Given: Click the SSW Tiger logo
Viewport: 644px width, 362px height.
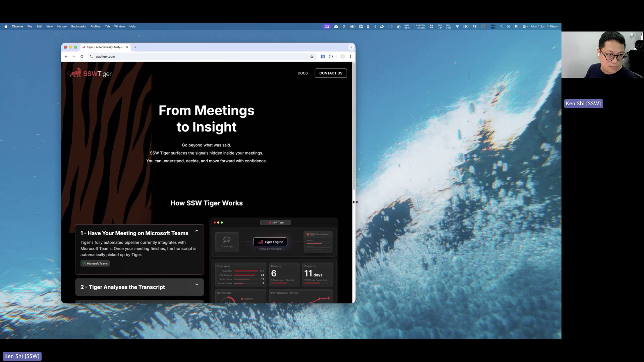Looking at the screenshot, I should click(90, 73).
